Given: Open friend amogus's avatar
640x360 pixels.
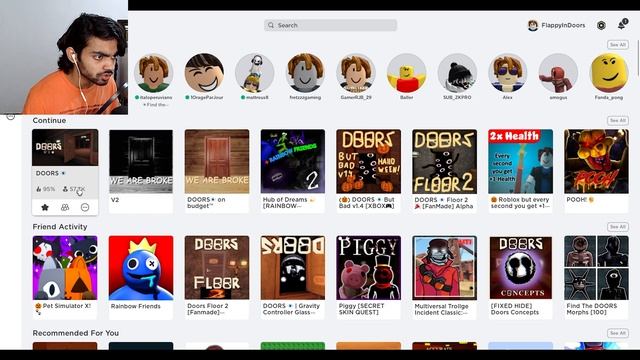Looking at the screenshot, I should [x=558, y=73].
